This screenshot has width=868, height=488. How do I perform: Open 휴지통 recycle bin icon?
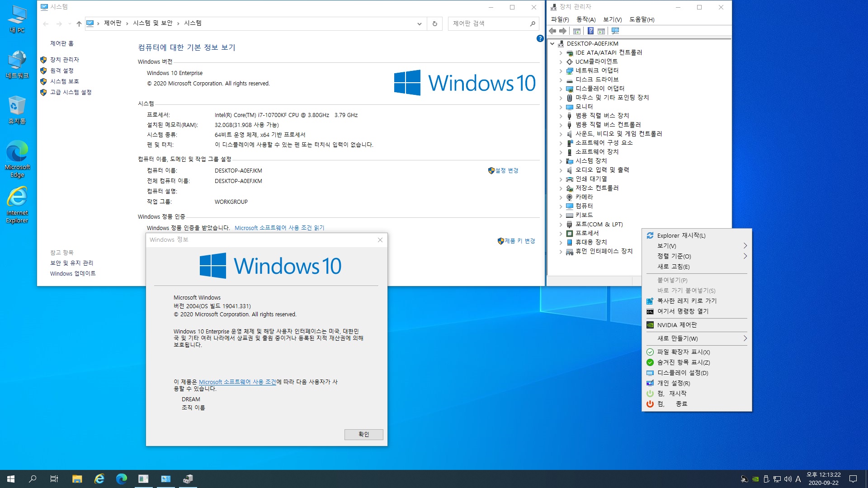[x=17, y=110]
